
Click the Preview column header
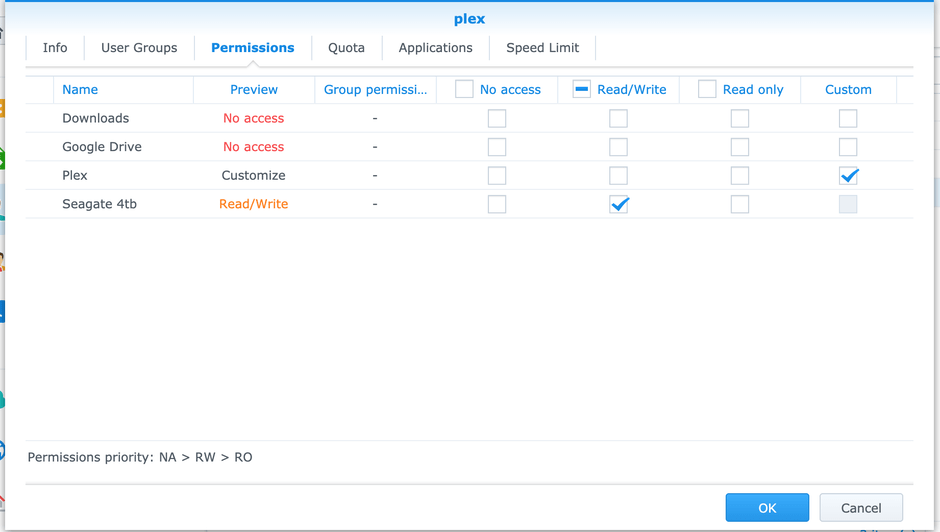pos(254,90)
